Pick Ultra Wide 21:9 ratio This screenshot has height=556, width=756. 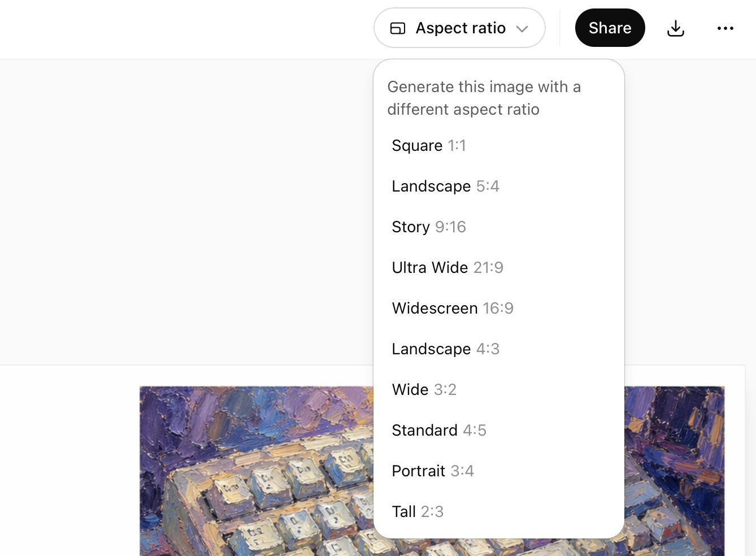tap(447, 268)
